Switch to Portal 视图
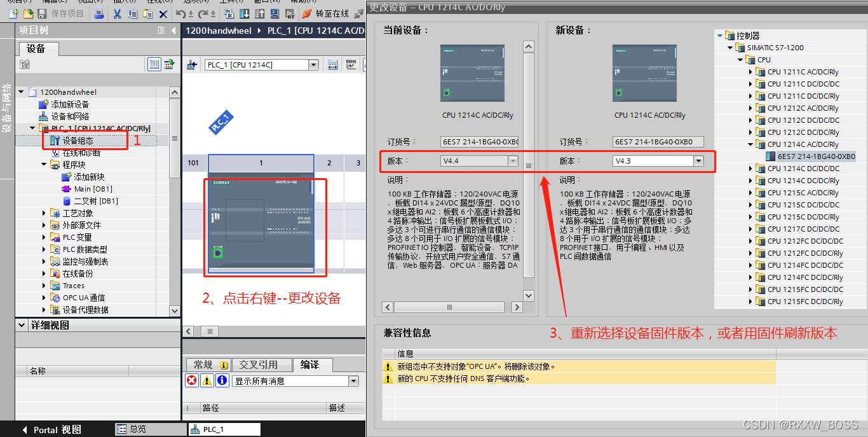The image size is (868, 437). (x=52, y=429)
